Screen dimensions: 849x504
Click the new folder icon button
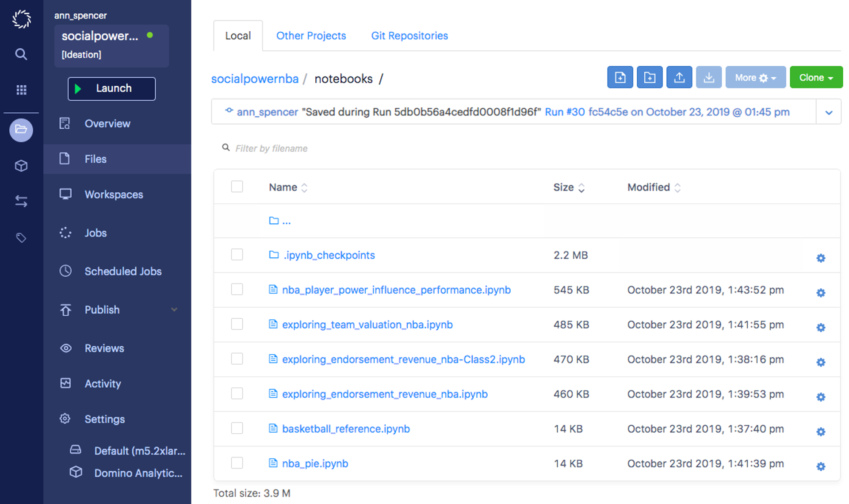coord(650,77)
